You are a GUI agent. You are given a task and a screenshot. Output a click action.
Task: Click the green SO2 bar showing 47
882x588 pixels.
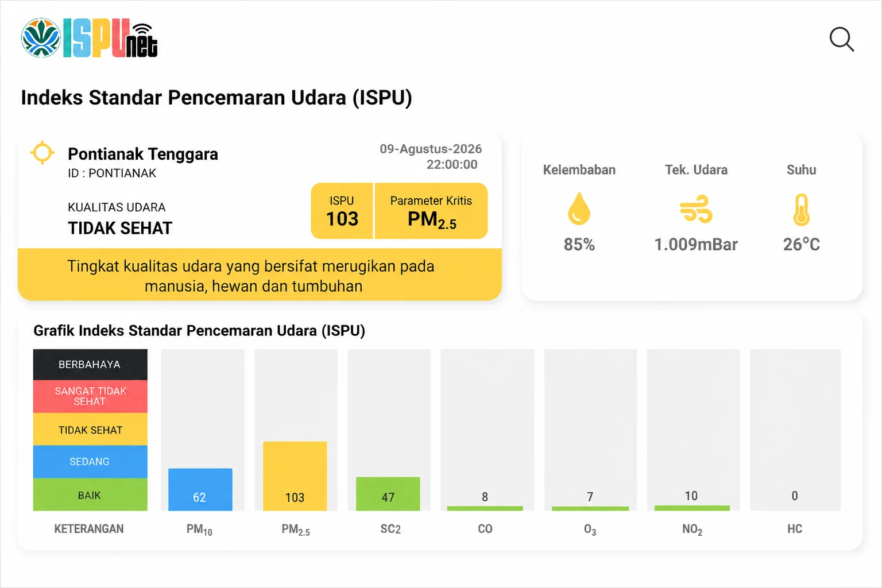pyautogui.click(x=388, y=494)
